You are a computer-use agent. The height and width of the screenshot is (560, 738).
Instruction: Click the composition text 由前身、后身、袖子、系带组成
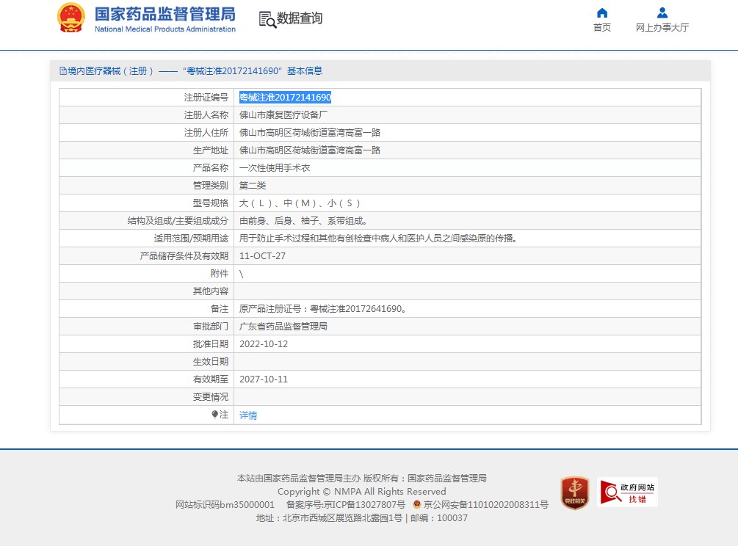click(303, 221)
